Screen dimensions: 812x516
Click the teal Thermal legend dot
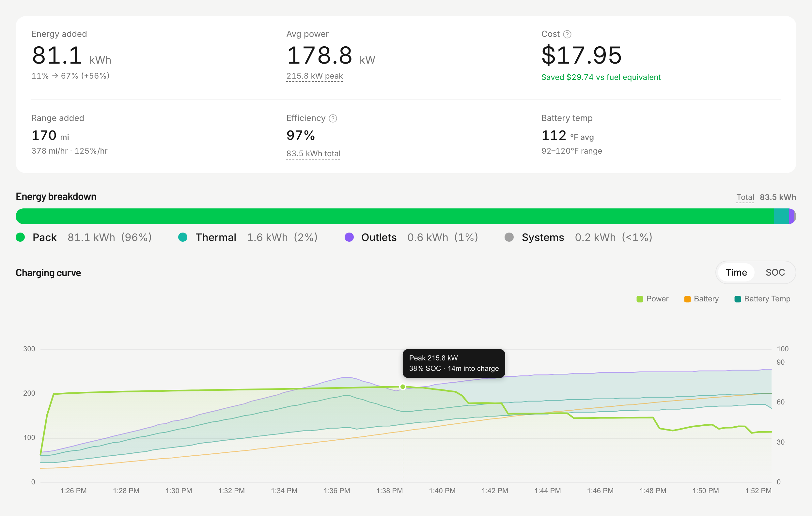click(183, 237)
